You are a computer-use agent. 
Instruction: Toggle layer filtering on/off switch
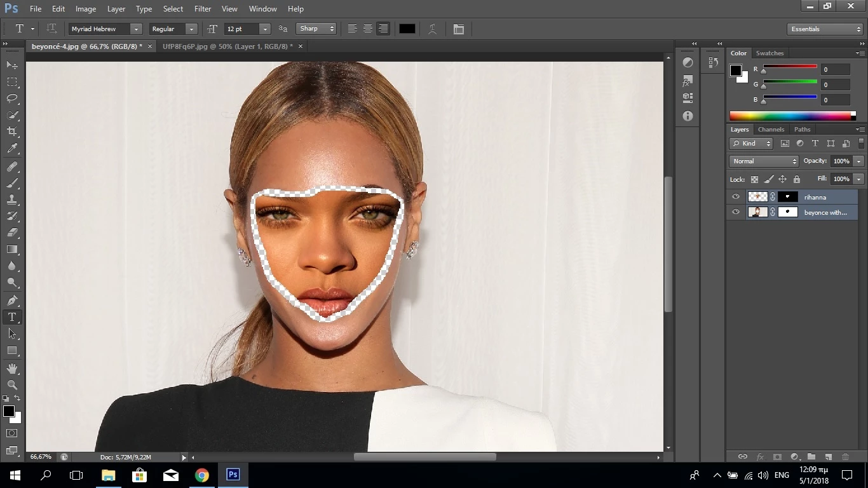click(x=862, y=144)
